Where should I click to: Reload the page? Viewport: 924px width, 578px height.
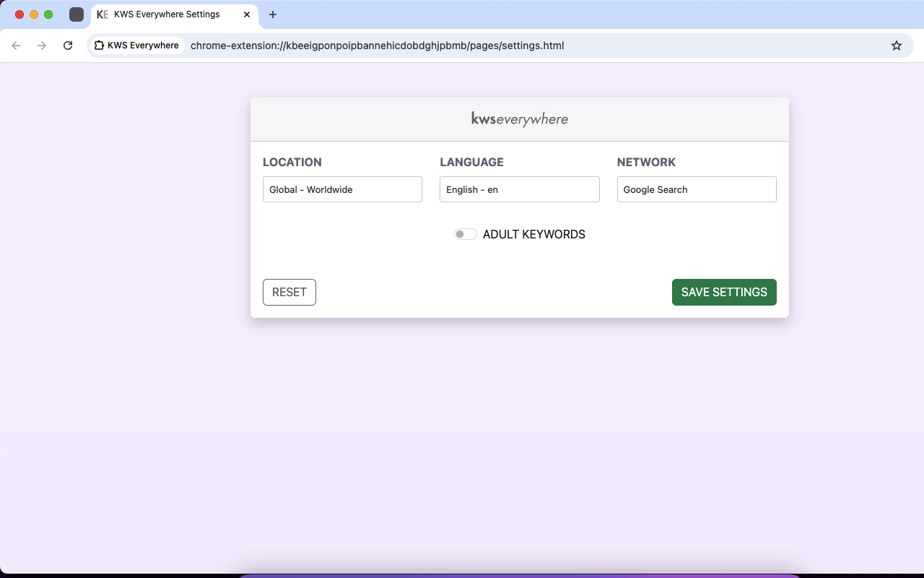(68, 45)
